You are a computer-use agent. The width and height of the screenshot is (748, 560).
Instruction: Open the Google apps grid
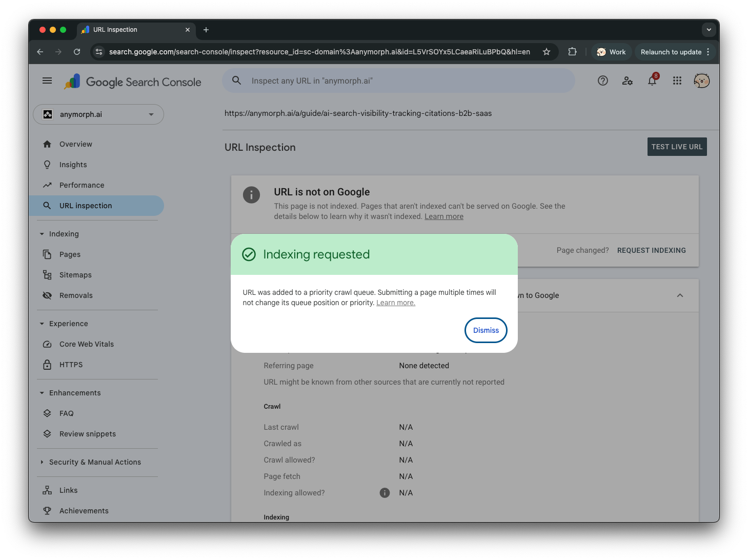(x=677, y=81)
